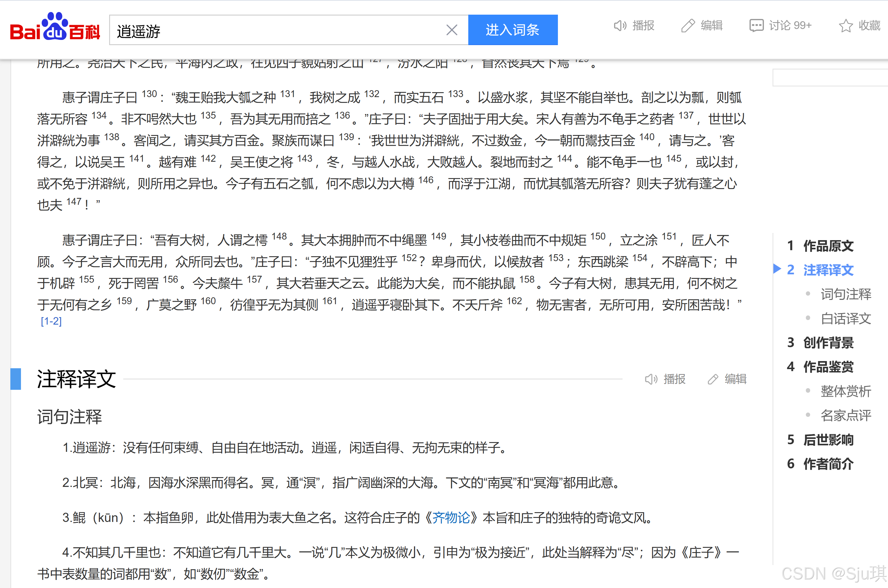Edit the 注释译文 section via its pencil icon

click(713, 379)
